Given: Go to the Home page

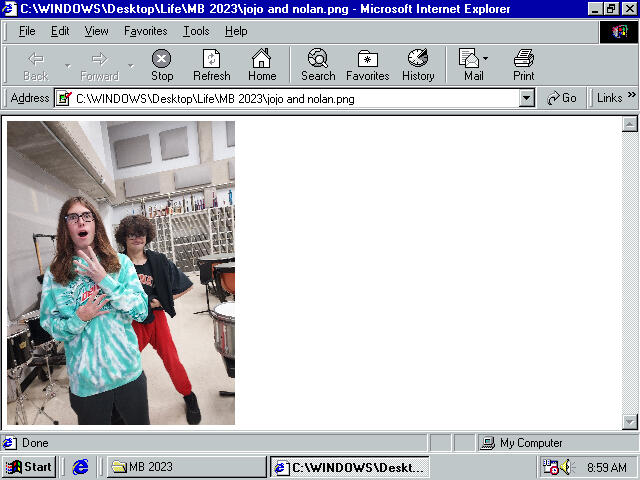Looking at the screenshot, I should tap(262, 65).
